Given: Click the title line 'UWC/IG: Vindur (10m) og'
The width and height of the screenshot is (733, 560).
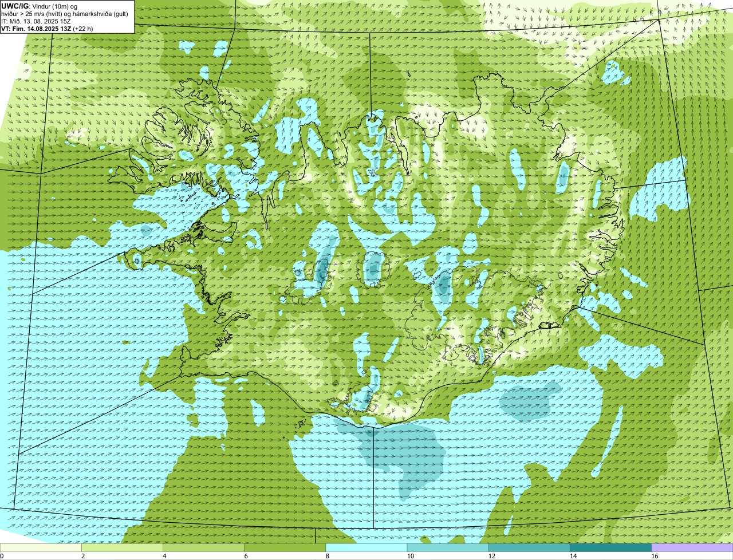Looking at the screenshot, I should (39, 6).
